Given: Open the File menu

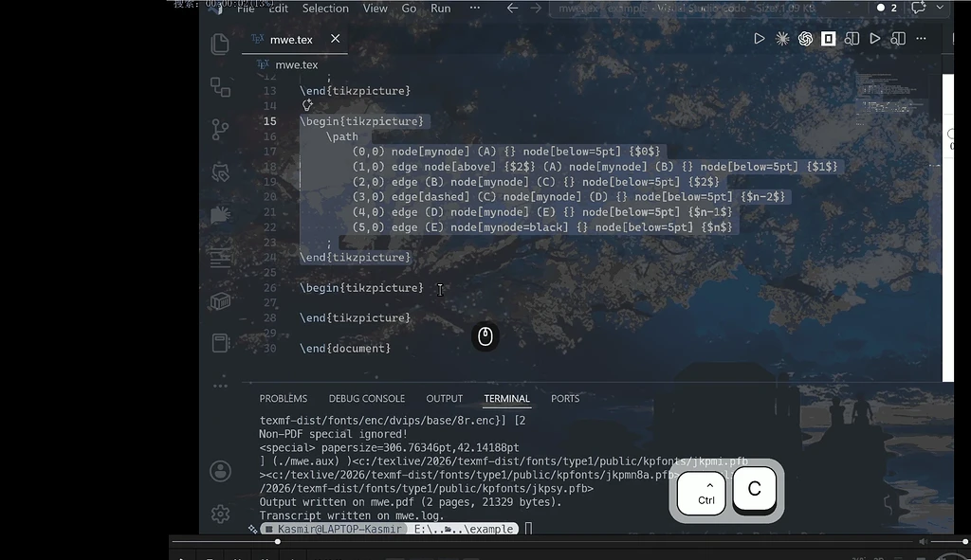Looking at the screenshot, I should [x=246, y=8].
